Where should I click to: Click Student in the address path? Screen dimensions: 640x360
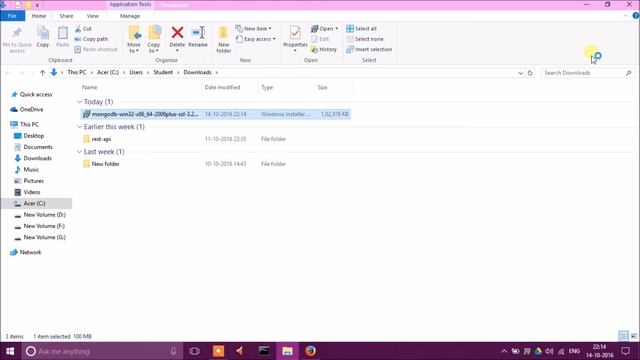click(163, 72)
